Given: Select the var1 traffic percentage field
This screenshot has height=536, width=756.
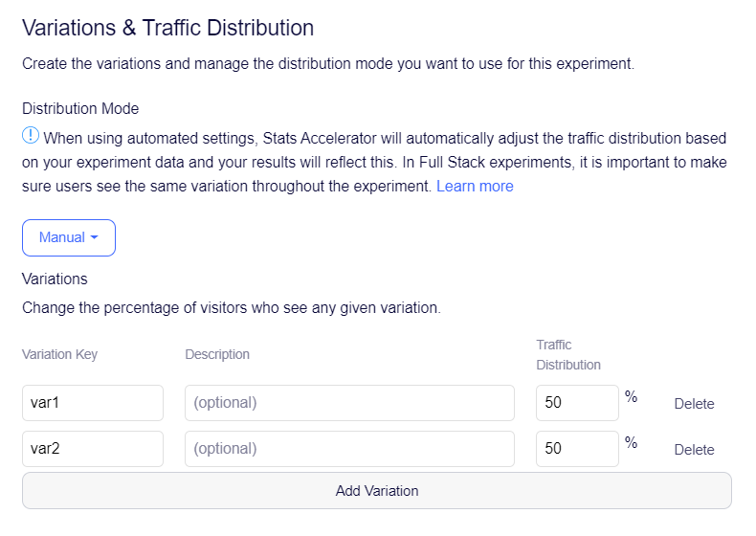Looking at the screenshot, I should tap(577, 403).
